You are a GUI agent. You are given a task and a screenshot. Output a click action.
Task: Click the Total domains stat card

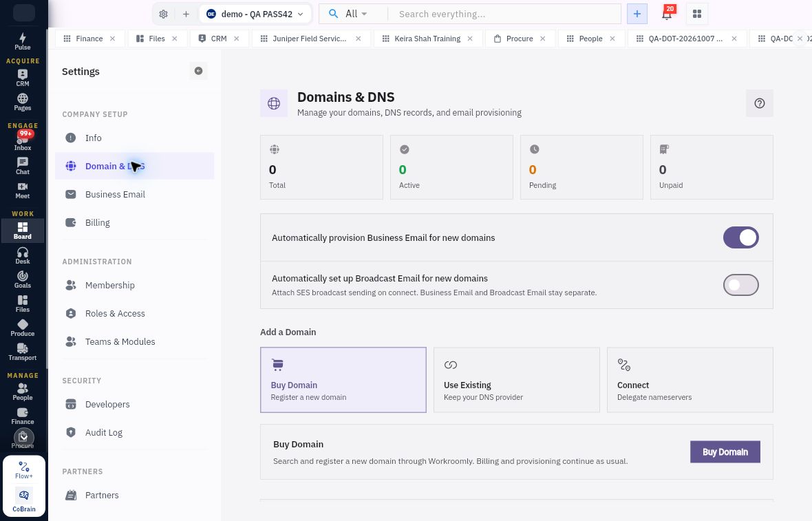click(321, 167)
